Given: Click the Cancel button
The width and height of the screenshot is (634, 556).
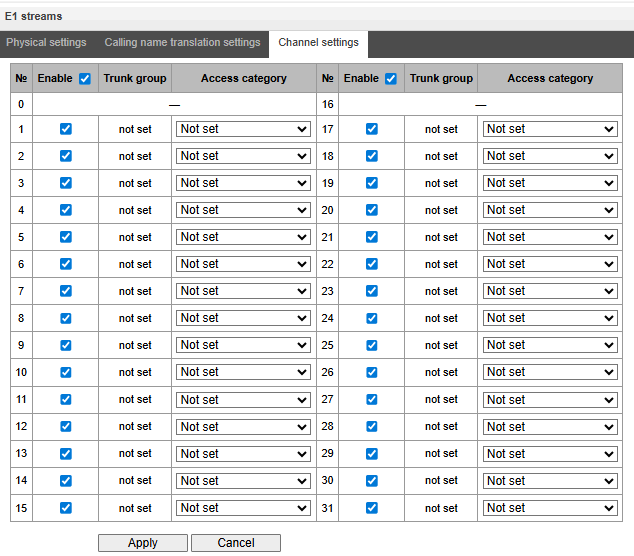Looking at the screenshot, I should tap(236, 543).
